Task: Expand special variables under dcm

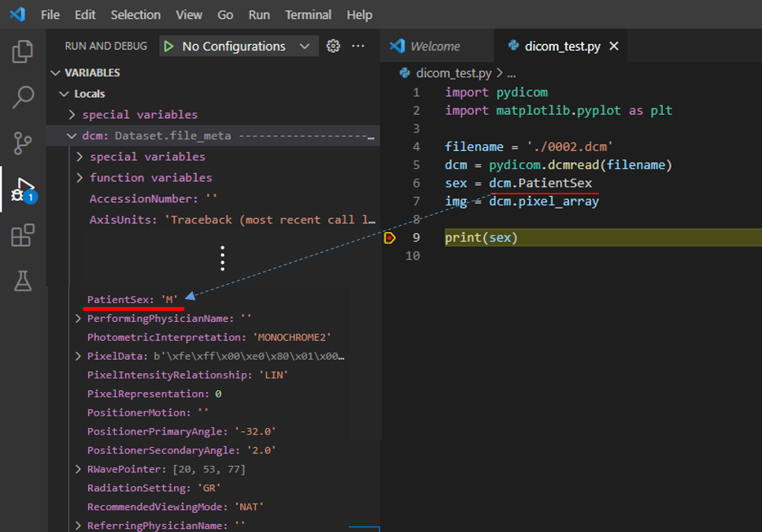Action: pyautogui.click(x=80, y=157)
